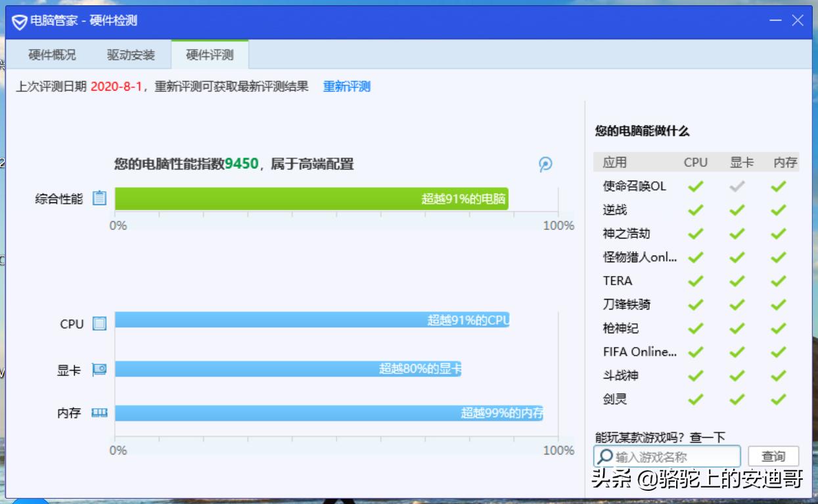The width and height of the screenshot is (818, 504).
Task: Click the magnifier detail icon beside the performance score
Action: pyautogui.click(x=545, y=165)
